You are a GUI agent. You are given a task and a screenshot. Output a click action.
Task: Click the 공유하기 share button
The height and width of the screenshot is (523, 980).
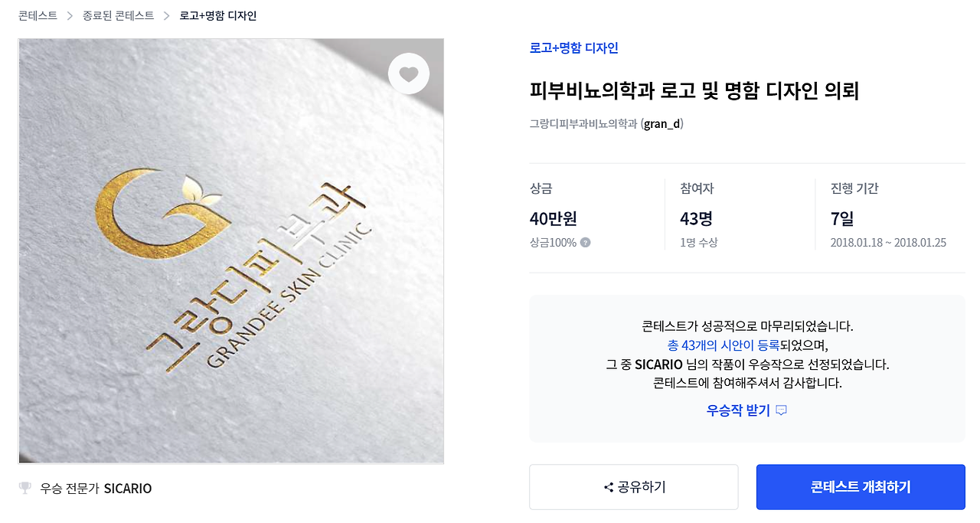pos(634,487)
